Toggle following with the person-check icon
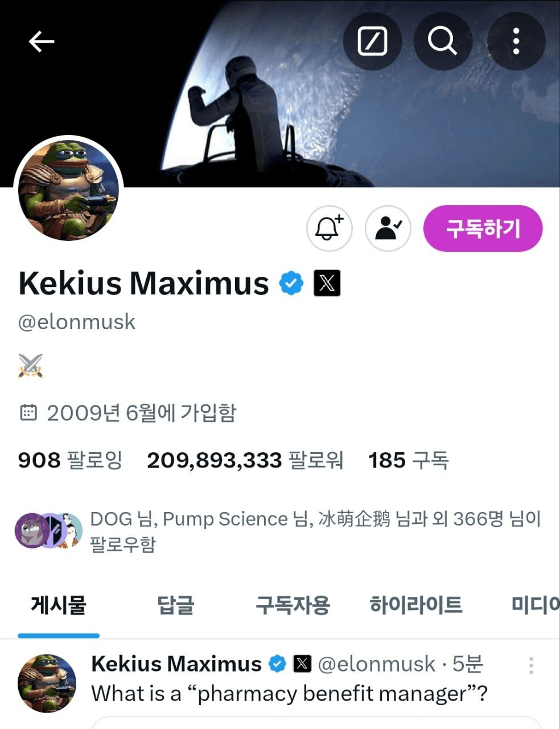The width and height of the screenshot is (560, 729). pyautogui.click(x=388, y=228)
